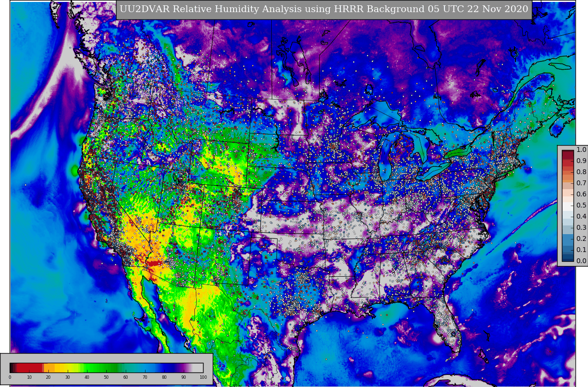Click the 20 tick label on humidity colorbar
588x387 pixels.
pyautogui.click(x=48, y=377)
